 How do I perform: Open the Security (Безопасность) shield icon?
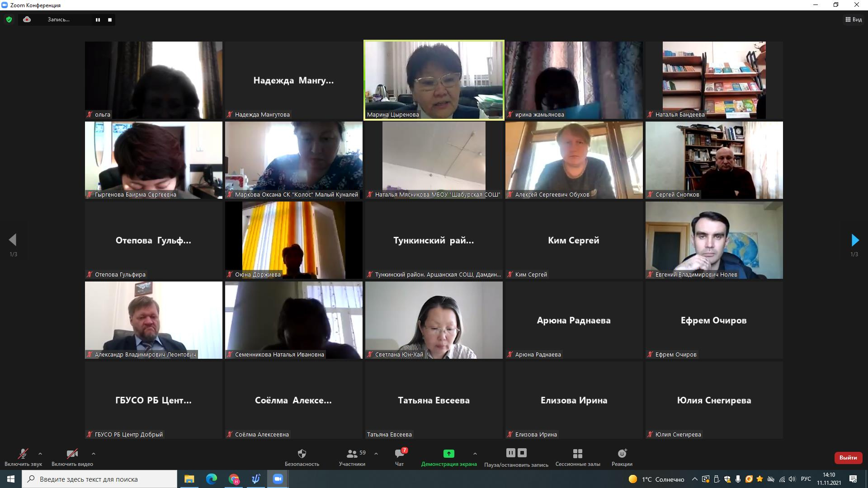point(302,454)
